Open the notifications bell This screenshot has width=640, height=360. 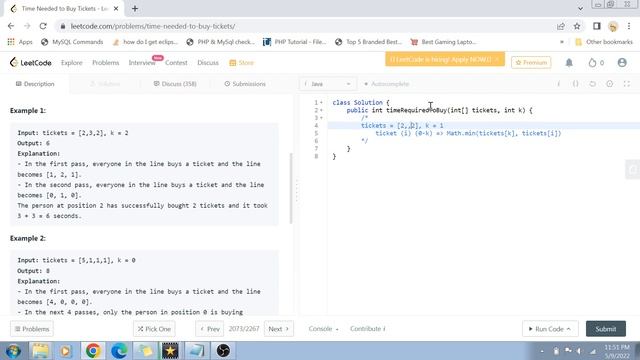(569, 62)
